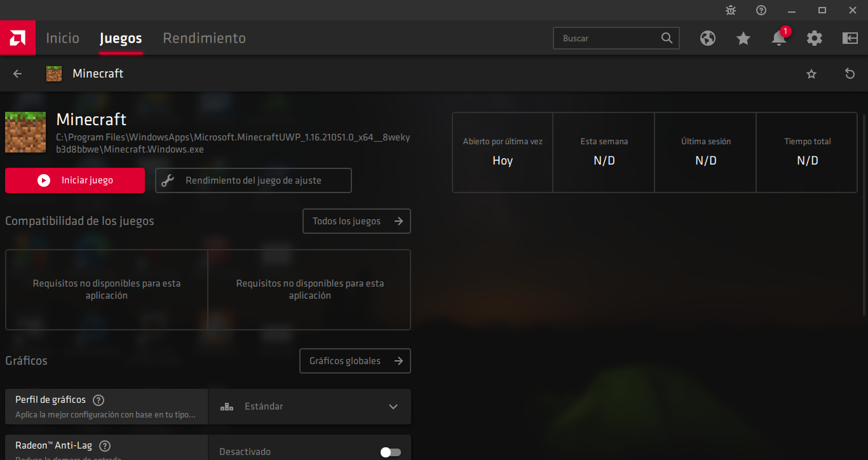Mark Minecraft as favorite with star outline

811,74
